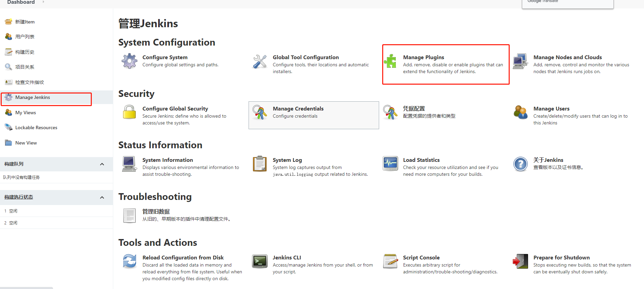
Task: Click the 检查文件指纹 fingerprint icon
Action: coord(9,82)
